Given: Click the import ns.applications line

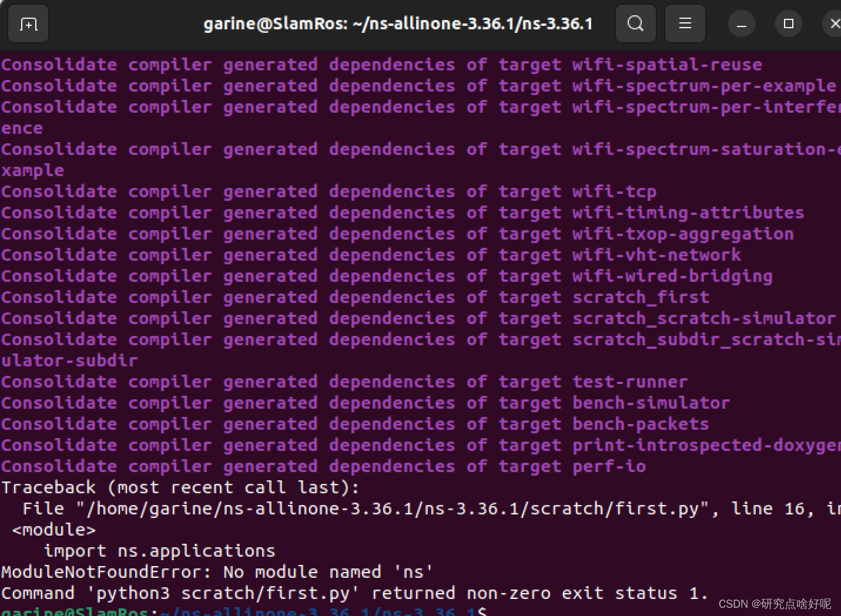Looking at the screenshot, I should click(159, 551).
